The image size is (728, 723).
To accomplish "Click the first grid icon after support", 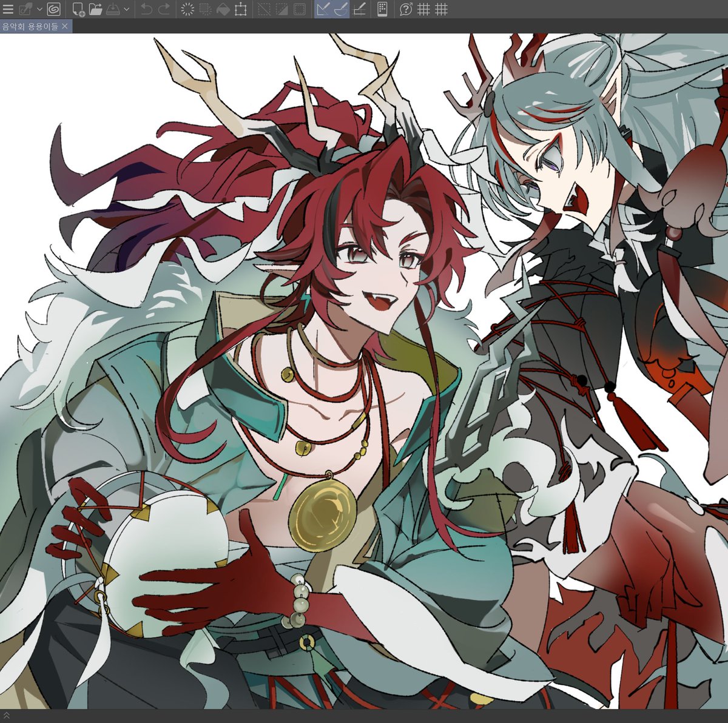I will 423,9.
